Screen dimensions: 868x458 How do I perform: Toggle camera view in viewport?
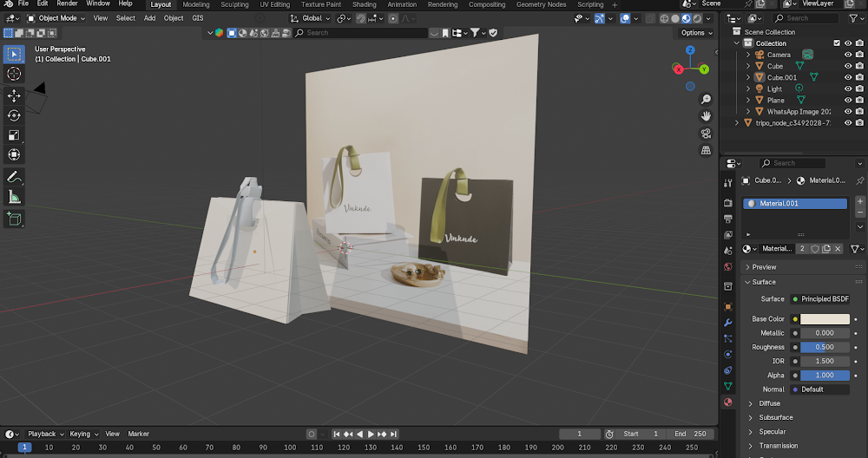coord(706,134)
